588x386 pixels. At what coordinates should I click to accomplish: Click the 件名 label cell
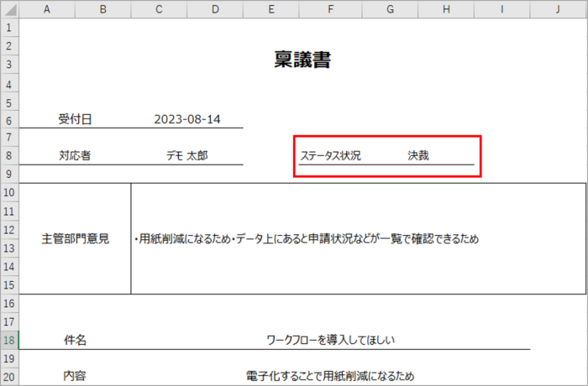[x=75, y=341]
